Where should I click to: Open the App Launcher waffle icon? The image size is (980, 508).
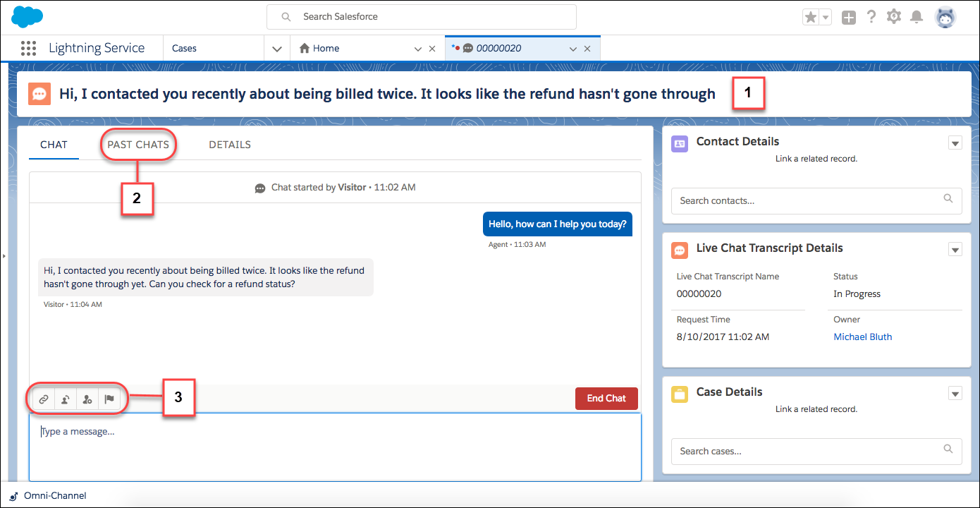[28, 48]
